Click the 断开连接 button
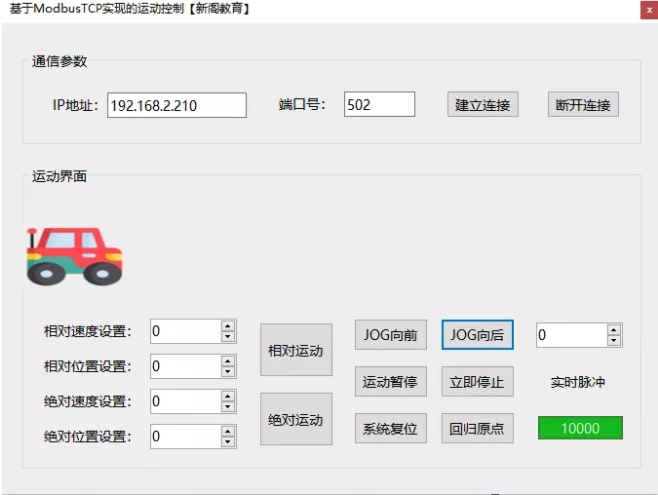 point(583,104)
